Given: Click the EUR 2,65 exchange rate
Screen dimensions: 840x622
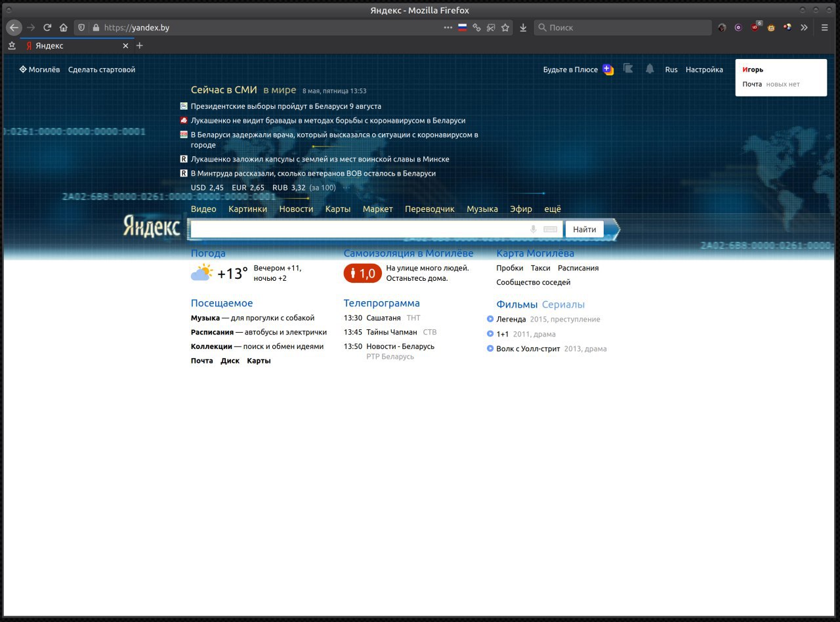Looking at the screenshot, I should pos(248,188).
